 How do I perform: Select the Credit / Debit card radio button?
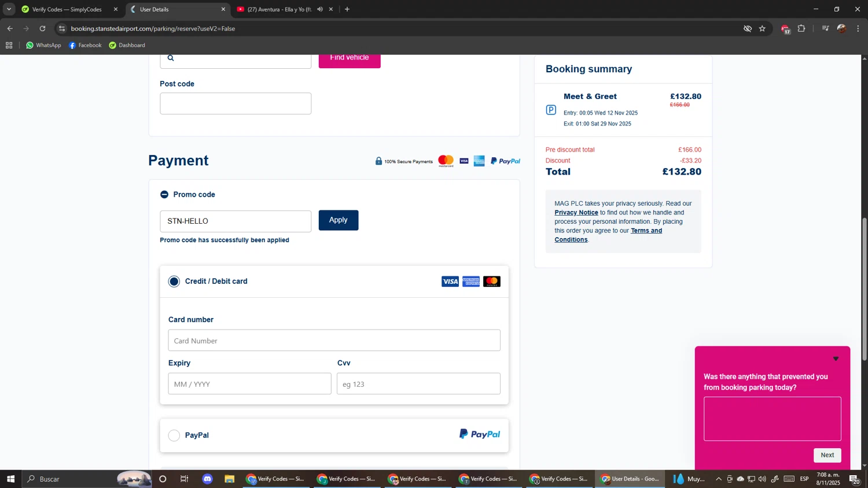174,282
